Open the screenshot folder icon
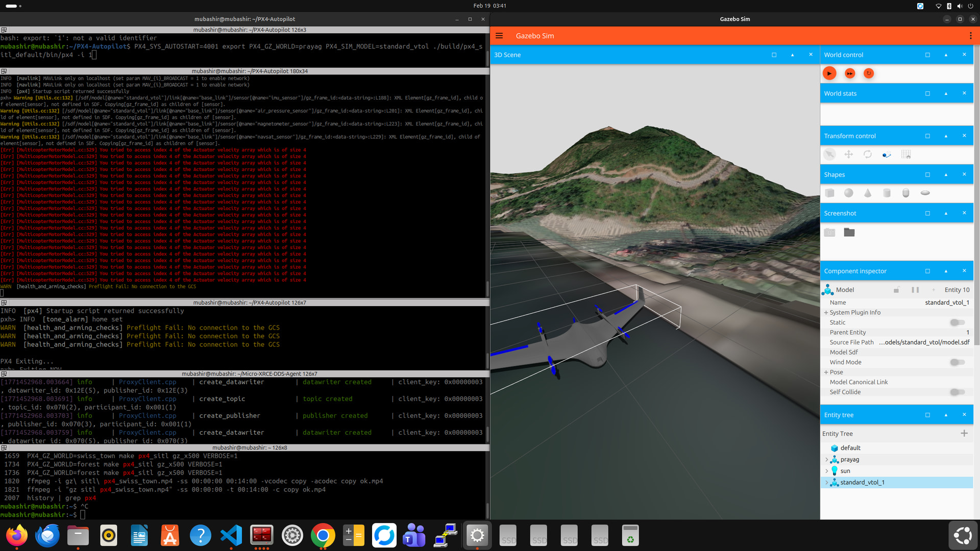Viewport: 980px width, 551px height. 849,232
